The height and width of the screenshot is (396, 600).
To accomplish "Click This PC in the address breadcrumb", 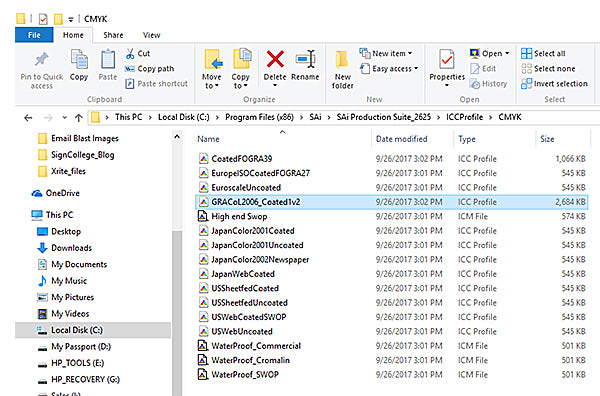I will click(x=129, y=117).
